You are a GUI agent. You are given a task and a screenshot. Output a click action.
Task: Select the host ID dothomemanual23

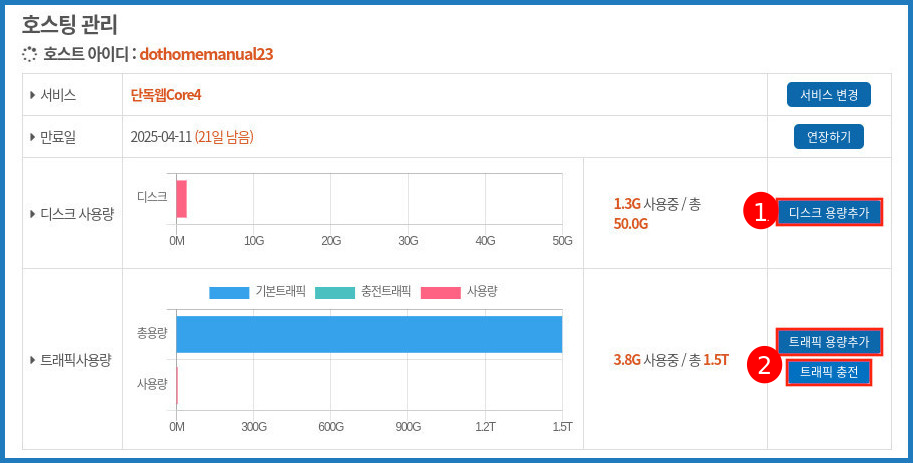pos(206,54)
